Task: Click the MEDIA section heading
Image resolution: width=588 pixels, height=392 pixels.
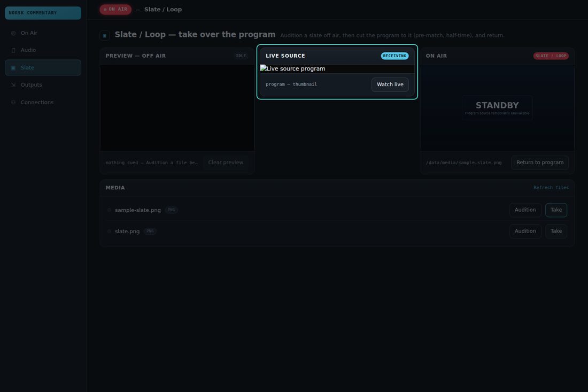Action: coord(115,188)
